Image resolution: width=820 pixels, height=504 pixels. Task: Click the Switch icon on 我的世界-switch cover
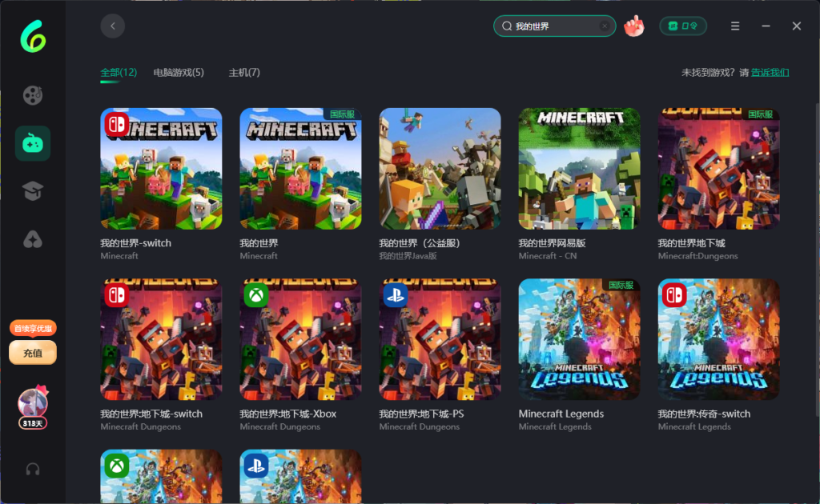tap(117, 124)
